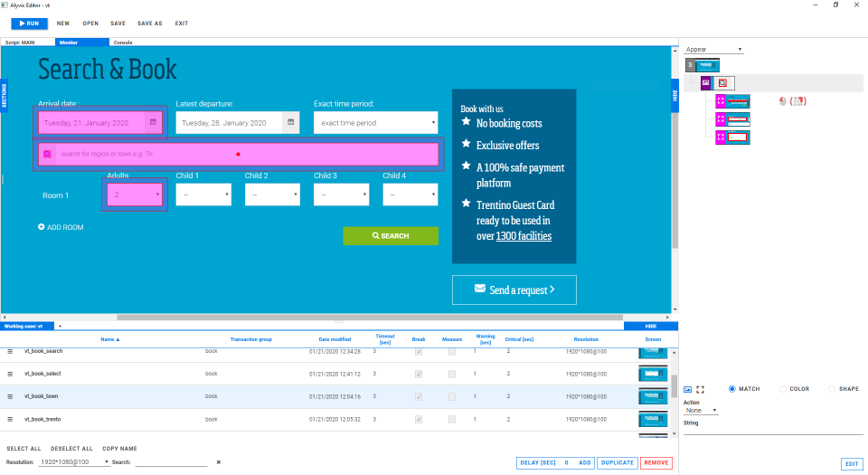
Task: Open the Appear dropdown
Action: click(x=713, y=49)
